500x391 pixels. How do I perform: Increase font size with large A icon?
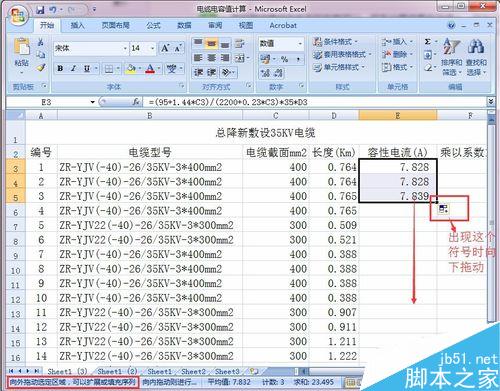coord(165,49)
